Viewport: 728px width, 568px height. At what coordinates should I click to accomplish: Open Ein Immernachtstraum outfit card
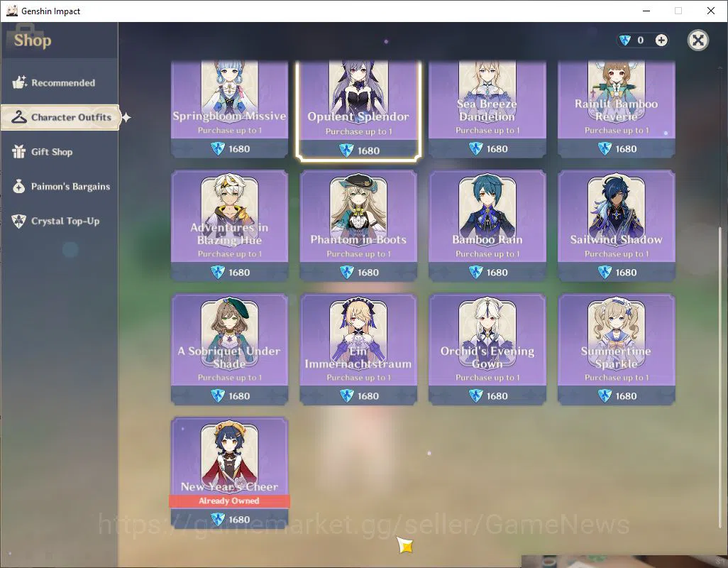point(358,349)
